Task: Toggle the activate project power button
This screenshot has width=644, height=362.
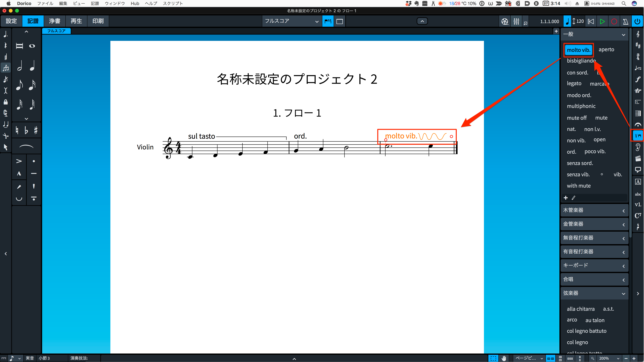Action: (637, 22)
